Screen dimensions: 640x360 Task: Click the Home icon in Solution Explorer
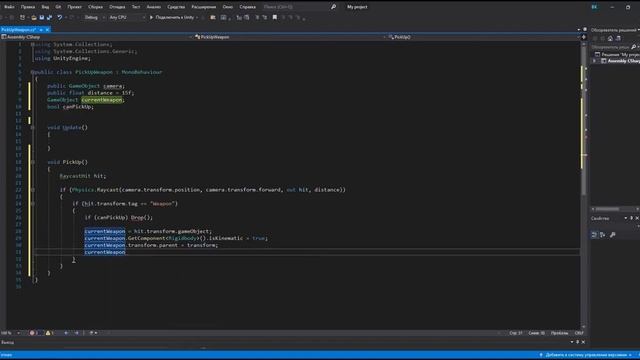tap(610, 38)
